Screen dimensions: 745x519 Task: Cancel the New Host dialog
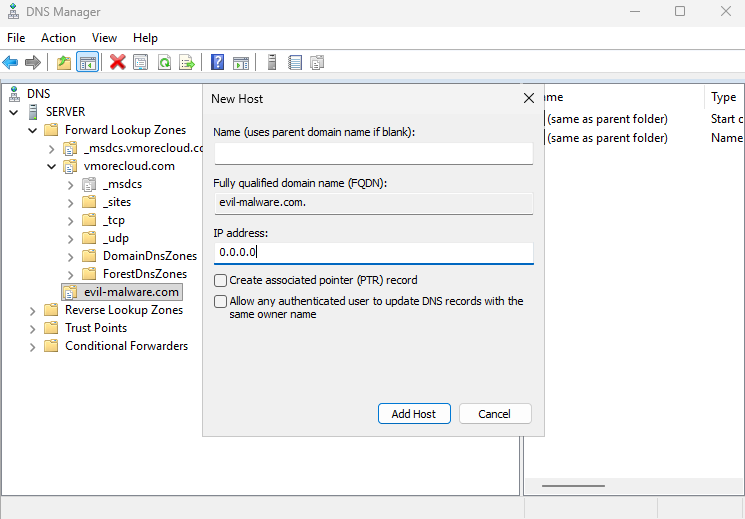pos(495,413)
